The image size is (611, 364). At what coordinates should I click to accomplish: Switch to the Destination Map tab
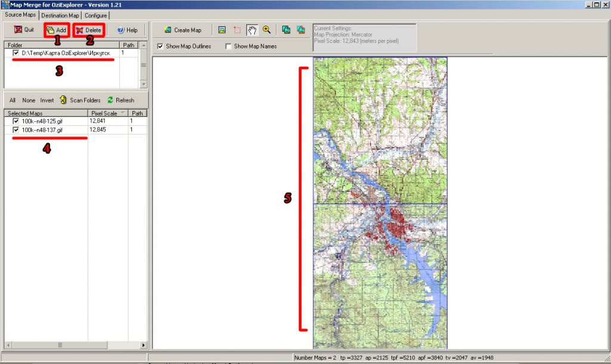tap(60, 16)
